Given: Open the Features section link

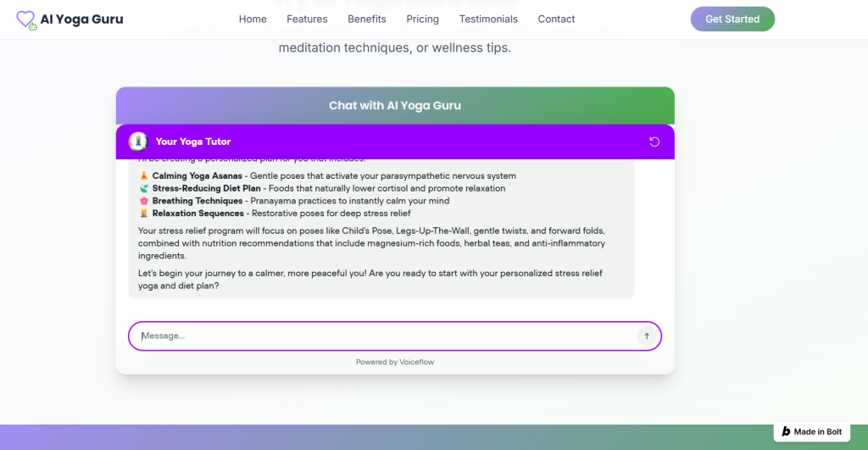Looking at the screenshot, I should (307, 19).
